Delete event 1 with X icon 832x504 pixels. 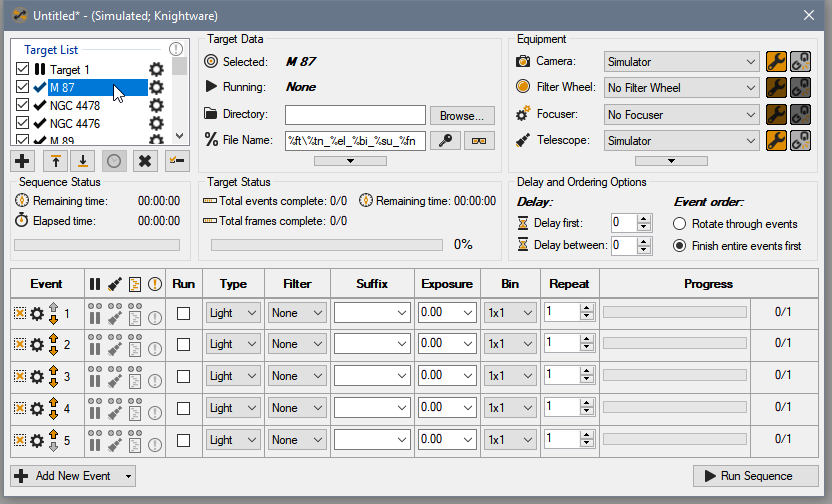[x=20, y=313]
